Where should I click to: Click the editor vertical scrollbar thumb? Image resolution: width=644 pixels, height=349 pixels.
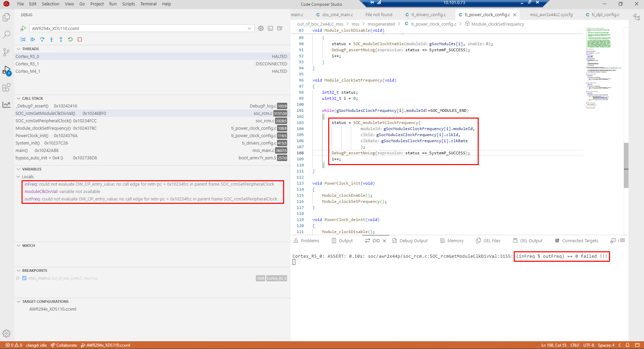click(626, 165)
